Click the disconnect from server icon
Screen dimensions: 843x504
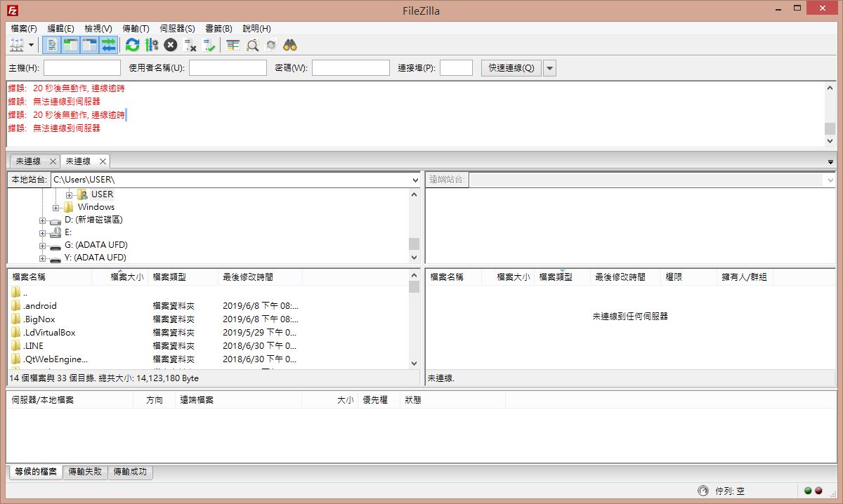click(x=190, y=45)
